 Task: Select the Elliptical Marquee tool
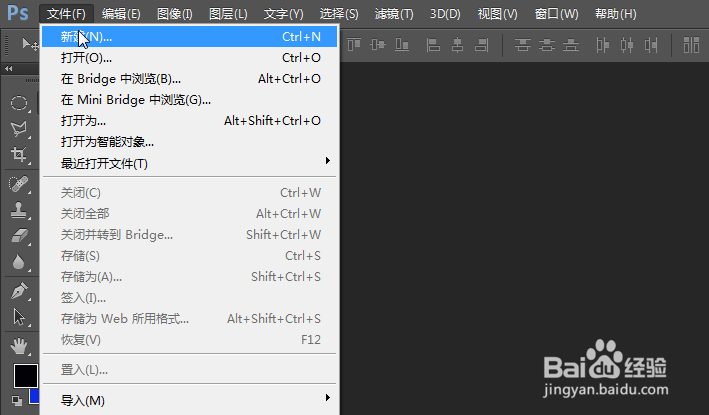coord(19,103)
